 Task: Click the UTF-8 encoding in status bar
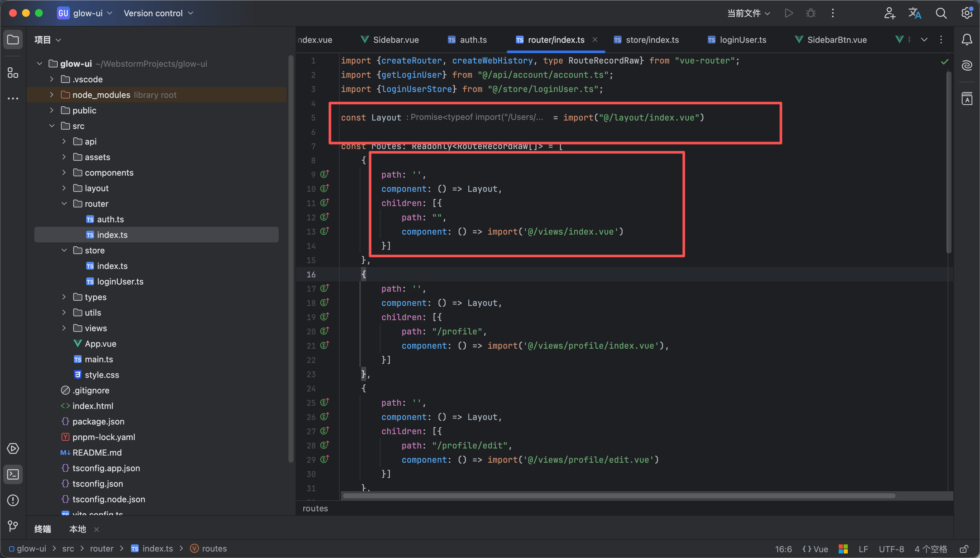(891, 549)
